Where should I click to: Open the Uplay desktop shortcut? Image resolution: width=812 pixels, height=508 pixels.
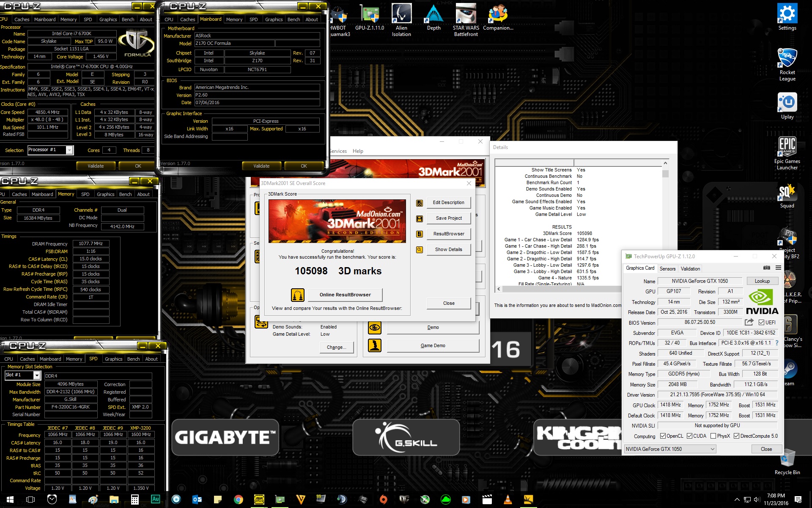point(787,106)
